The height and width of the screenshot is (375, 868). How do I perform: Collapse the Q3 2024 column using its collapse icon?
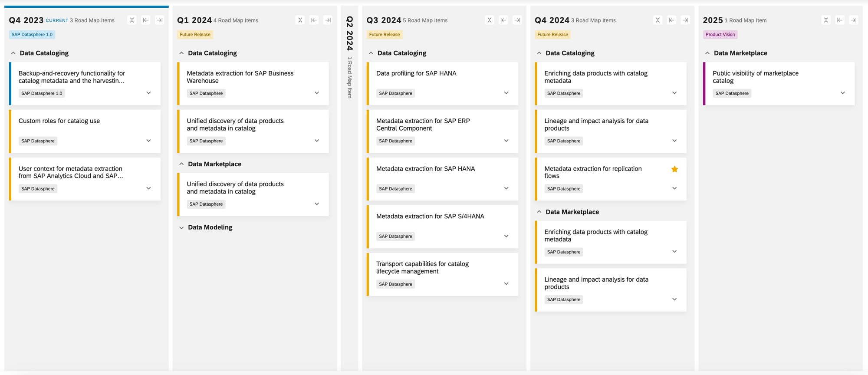tap(489, 20)
